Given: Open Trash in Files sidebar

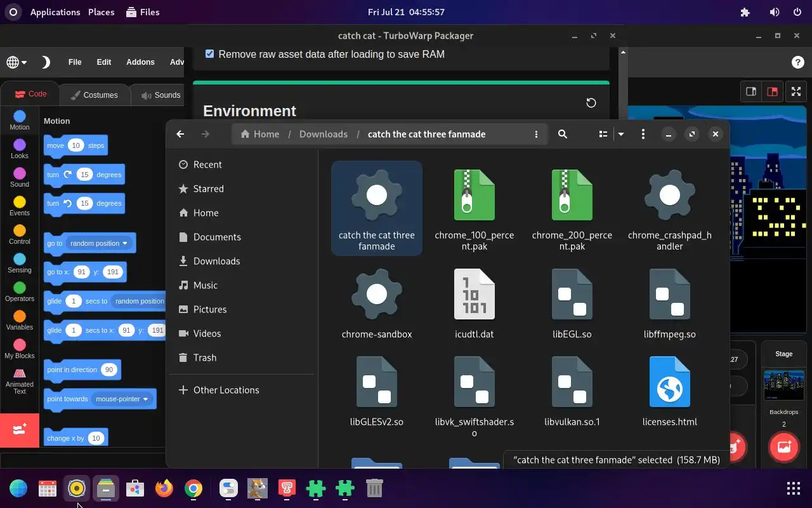Looking at the screenshot, I should 242,358.
